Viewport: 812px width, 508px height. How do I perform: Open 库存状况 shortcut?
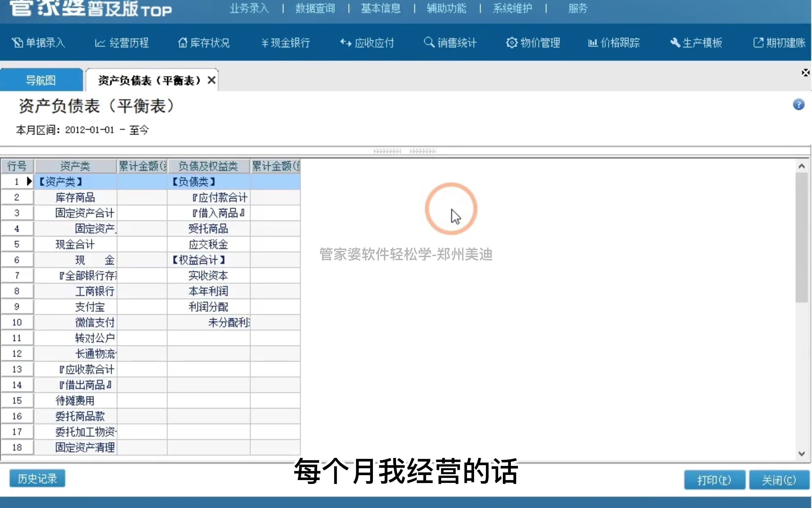(204, 43)
